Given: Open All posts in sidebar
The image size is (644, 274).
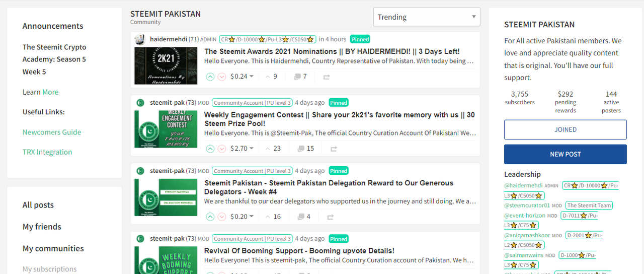Looking at the screenshot, I should pyautogui.click(x=38, y=205).
